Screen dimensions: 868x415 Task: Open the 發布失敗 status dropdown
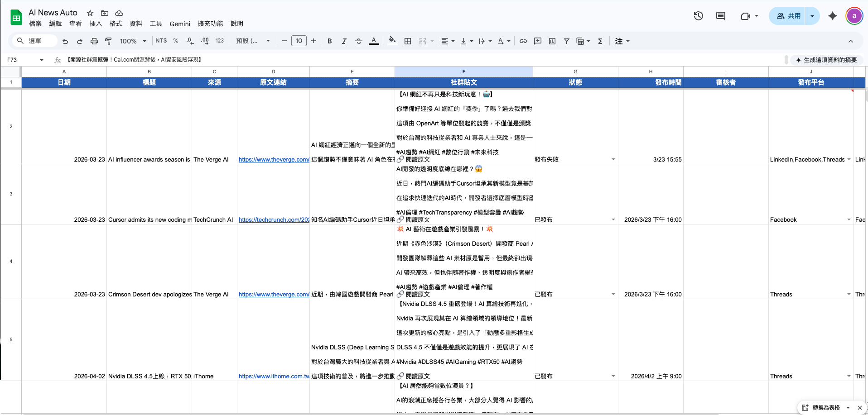(613, 159)
